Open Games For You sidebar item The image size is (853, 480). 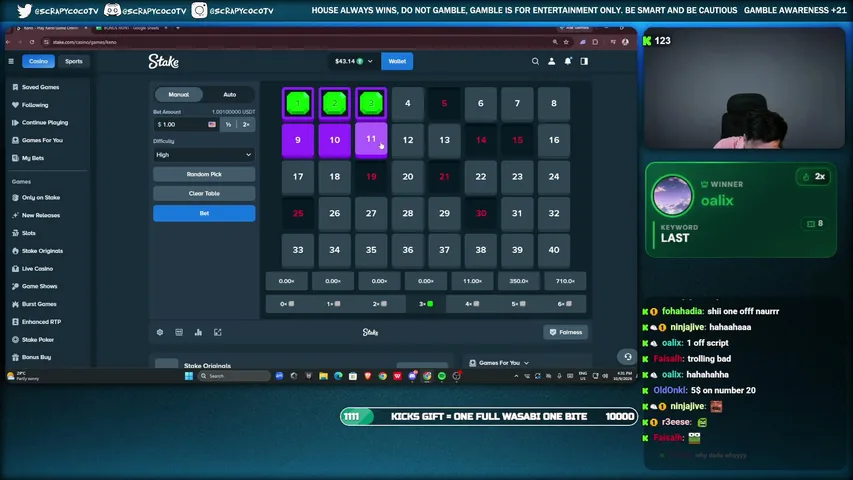point(42,140)
